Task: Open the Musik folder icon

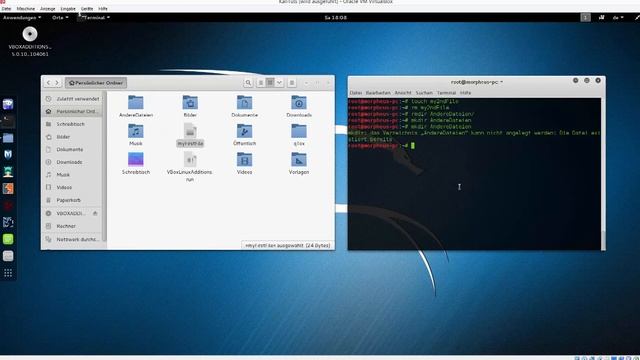Action: click(136, 131)
